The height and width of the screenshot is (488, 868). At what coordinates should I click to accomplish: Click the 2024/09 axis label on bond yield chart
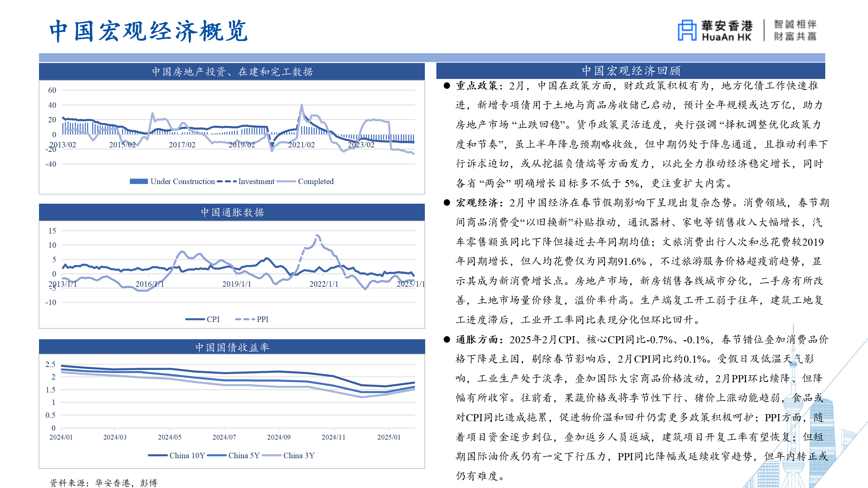click(279, 437)
